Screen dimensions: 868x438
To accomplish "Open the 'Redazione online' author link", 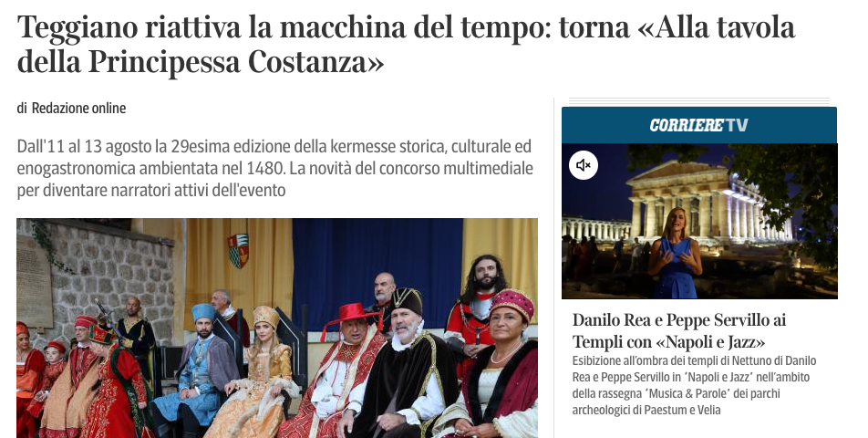I will pos(78,108).
